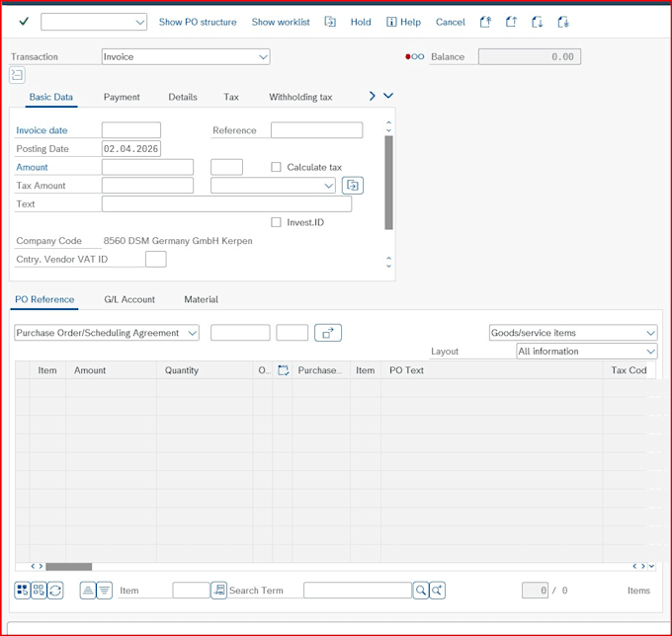Toggle the Invest.ID checkbox

click(276, 222)
